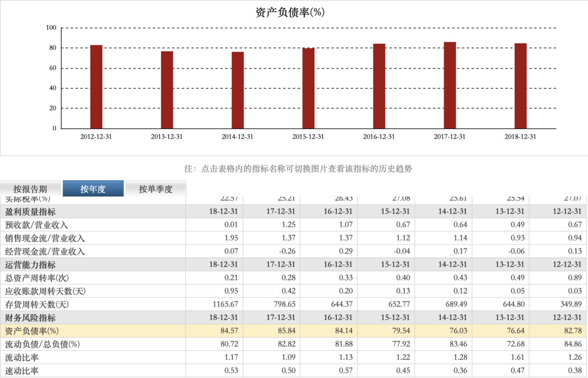The image size is (588, 378).
Task: Switch to the 按报告期 tab
Action: pos(30,189)
